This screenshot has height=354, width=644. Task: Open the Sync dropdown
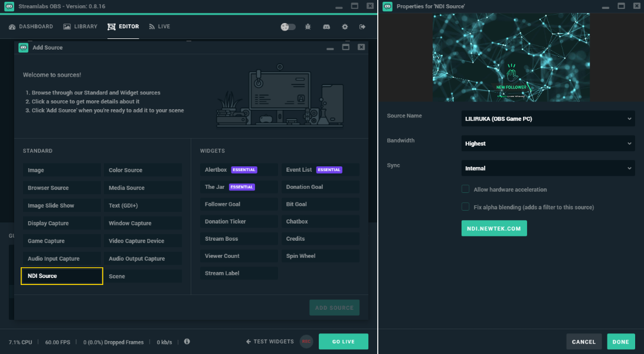coord(548,168)
